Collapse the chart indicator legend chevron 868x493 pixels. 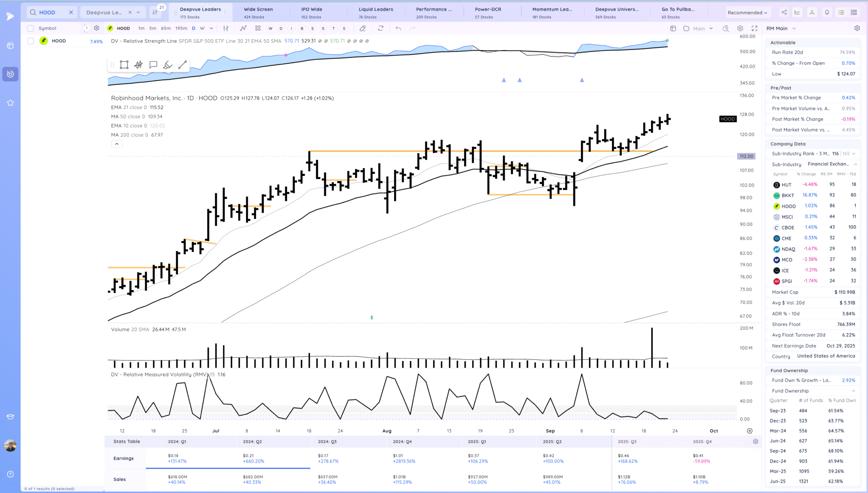pos(117,144)
